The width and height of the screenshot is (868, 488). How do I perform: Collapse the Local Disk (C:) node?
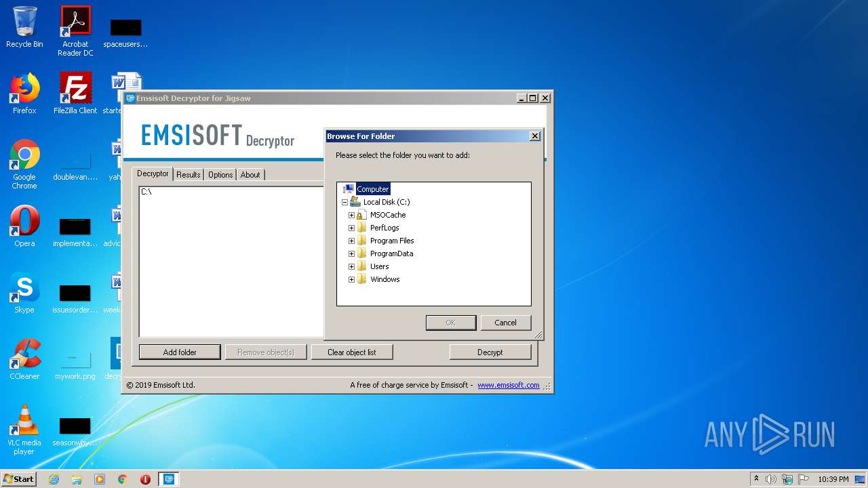pos(344,202)
